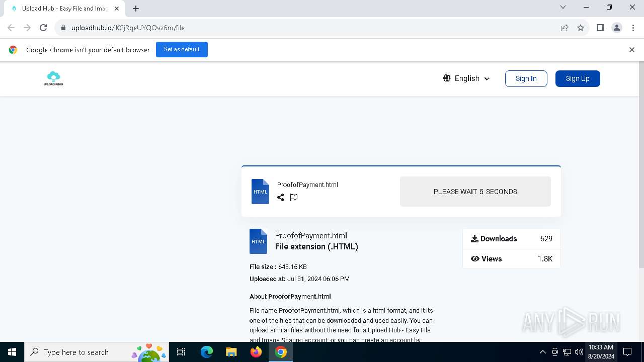The image size is (644, 362).
Task: Open the notification center icon
Action: tap(627, 352)
